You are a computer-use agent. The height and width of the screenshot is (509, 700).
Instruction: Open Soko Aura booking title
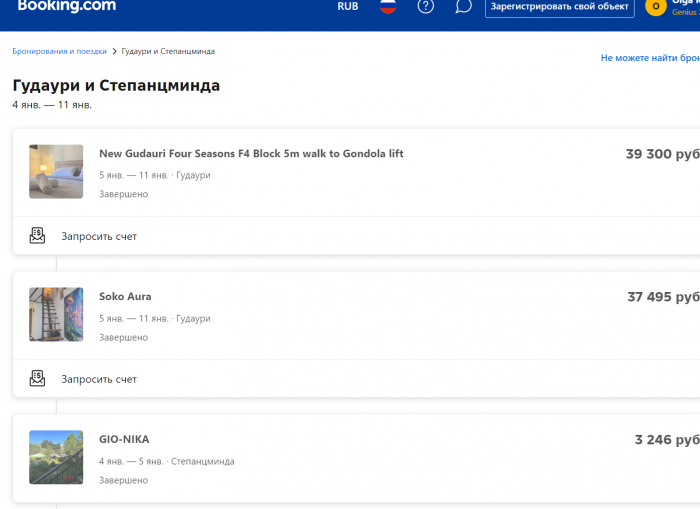[x=125, y=297]
